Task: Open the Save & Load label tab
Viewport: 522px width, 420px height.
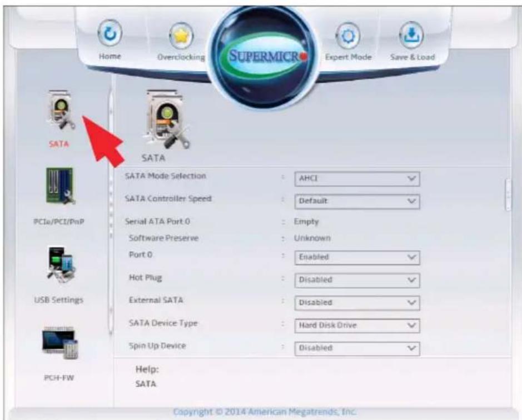Action: pyautogui.click(x=412, y=57)
